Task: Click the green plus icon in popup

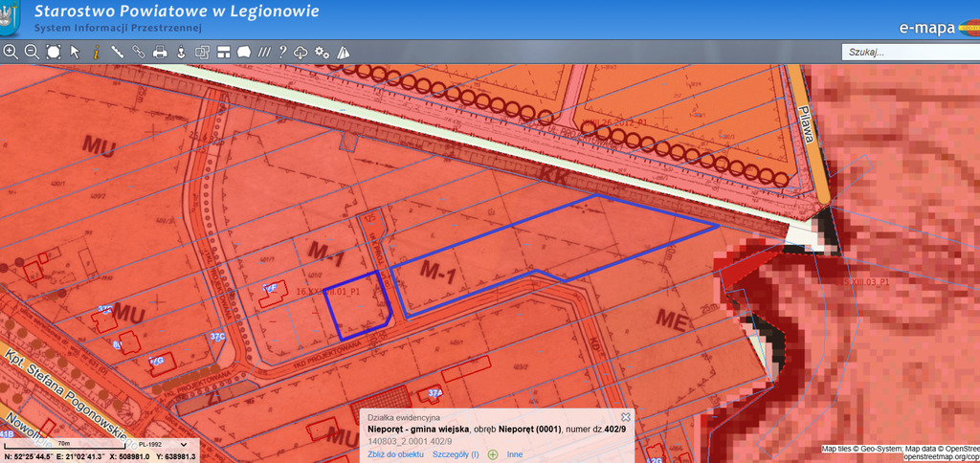Action: [493, 454]
